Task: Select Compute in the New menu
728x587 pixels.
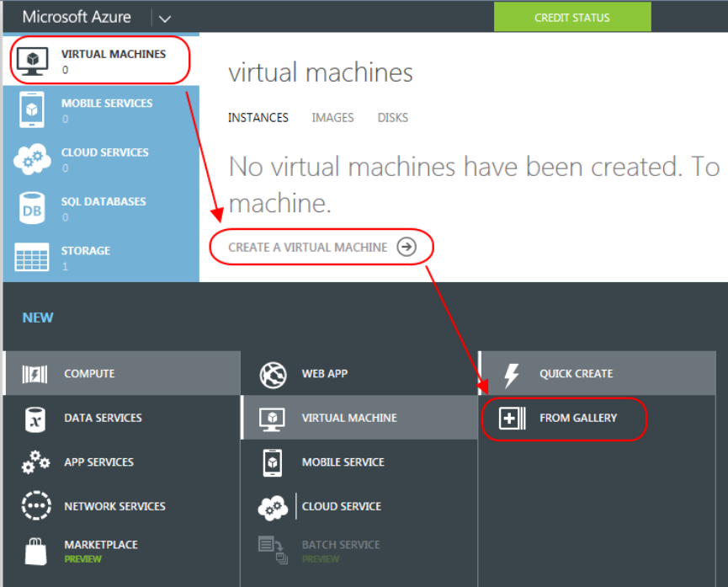Action: pyautogui.click(x=123, y=373)
